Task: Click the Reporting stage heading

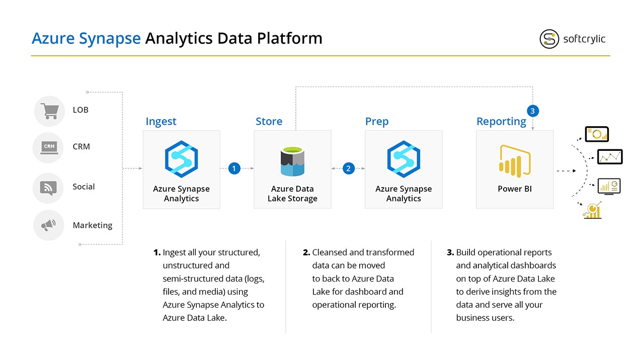Action: tap(501, 121)
